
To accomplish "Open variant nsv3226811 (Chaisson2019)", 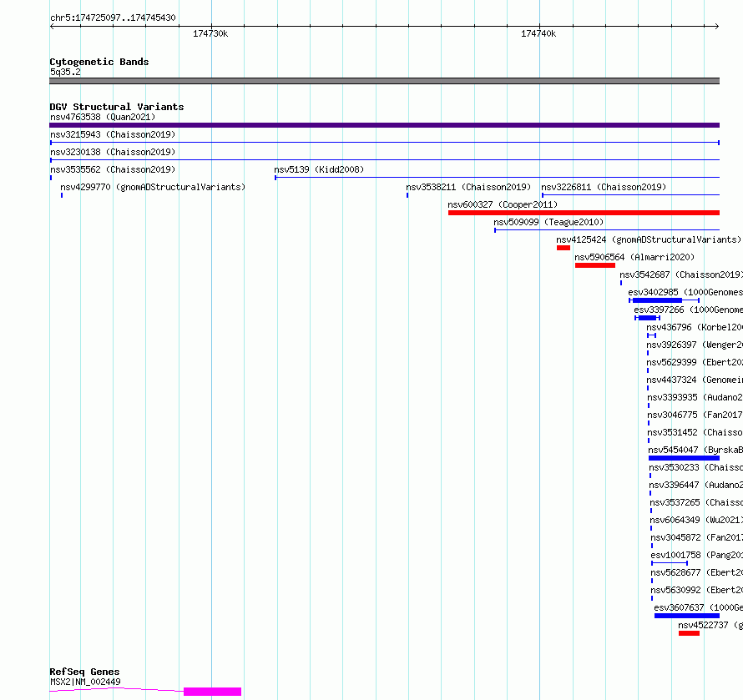I will click(x=604, y=187).
